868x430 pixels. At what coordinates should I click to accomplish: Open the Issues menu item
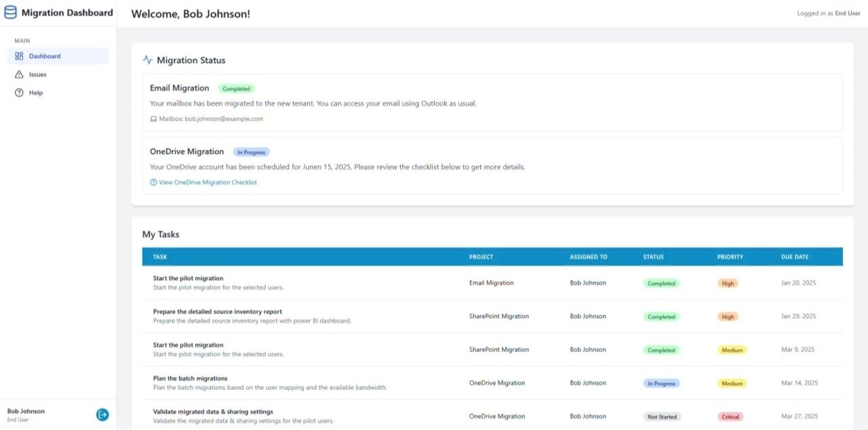[58, 75]
